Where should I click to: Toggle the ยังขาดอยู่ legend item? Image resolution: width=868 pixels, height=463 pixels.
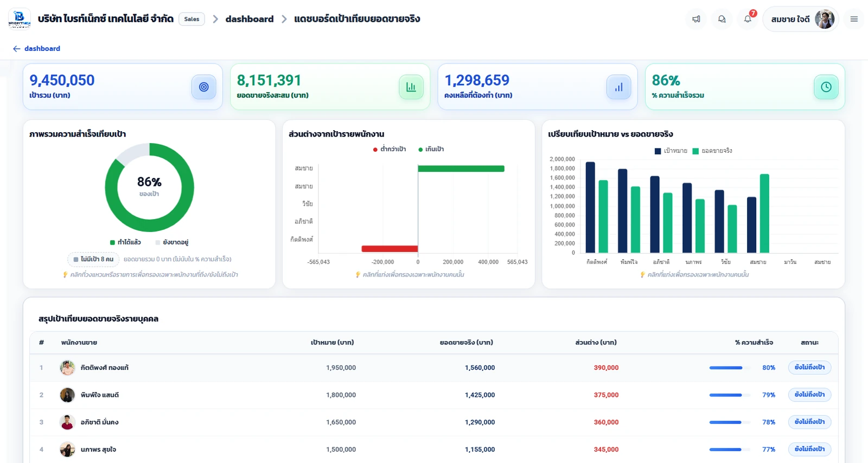coord(172,242)
